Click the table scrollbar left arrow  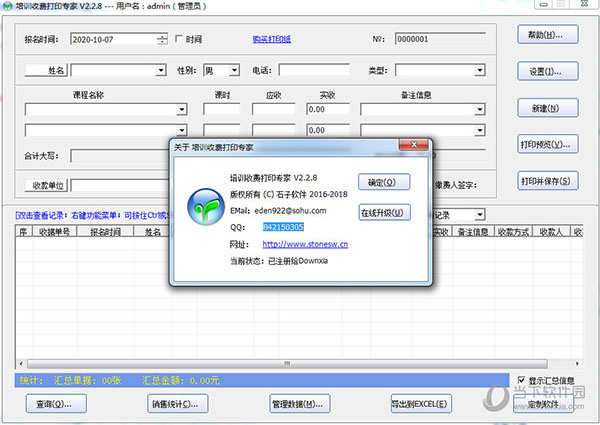click(x=21, y=363)
